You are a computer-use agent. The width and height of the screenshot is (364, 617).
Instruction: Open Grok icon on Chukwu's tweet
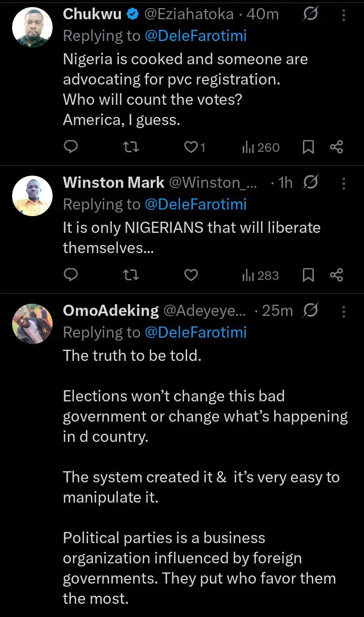point(310,15)
